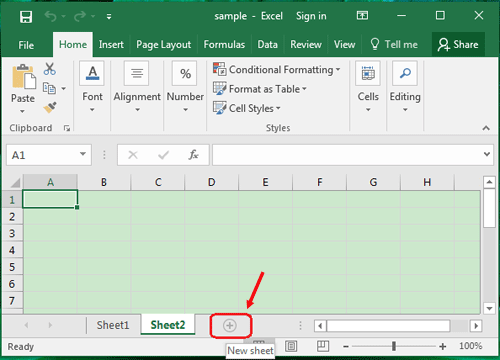Click the Share button
Image resolution: width=500 pixels, height=360 pixels.
458,45
